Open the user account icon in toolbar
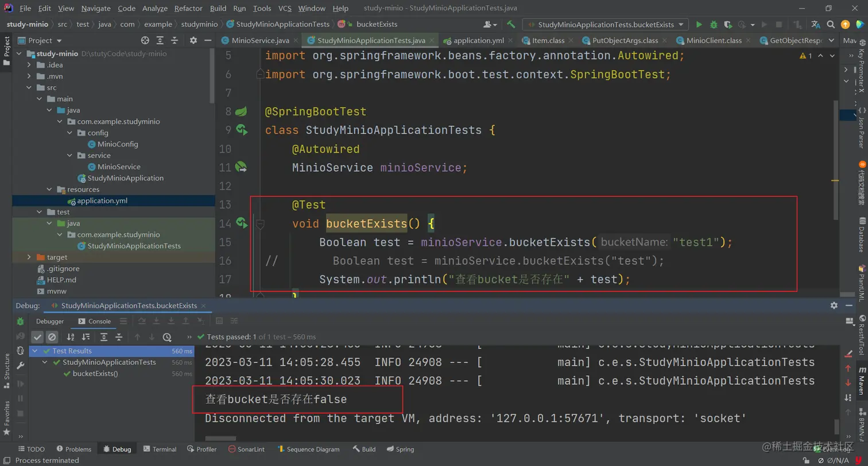The height and width of the screenshot is (466, 868). pos(490,25)
